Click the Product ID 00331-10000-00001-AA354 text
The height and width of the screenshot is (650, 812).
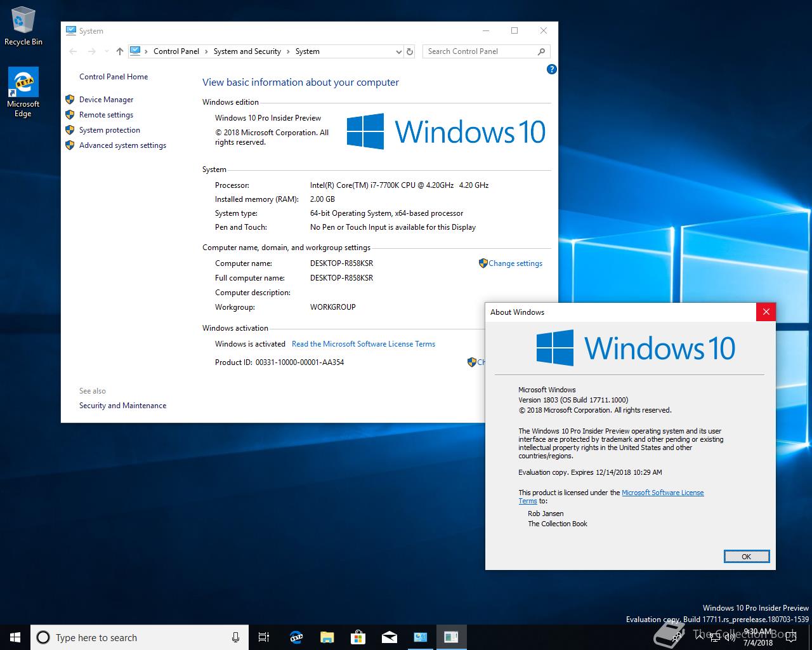point(279,362)
